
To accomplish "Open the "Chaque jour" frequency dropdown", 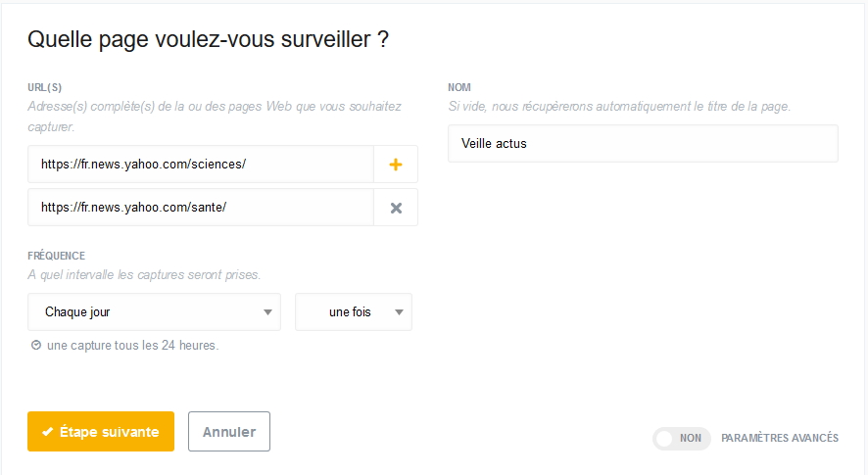I will point(155,312).
